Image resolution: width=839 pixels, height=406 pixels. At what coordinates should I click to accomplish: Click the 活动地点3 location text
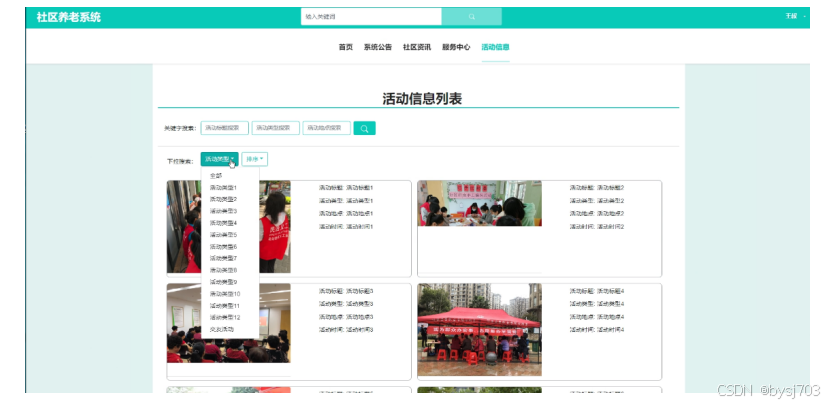pyautogui.click(x=360, y=317)
